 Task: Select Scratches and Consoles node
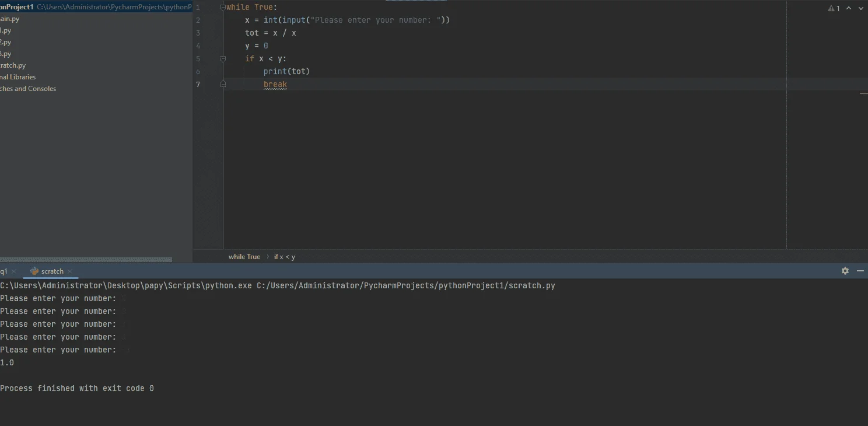28,89
